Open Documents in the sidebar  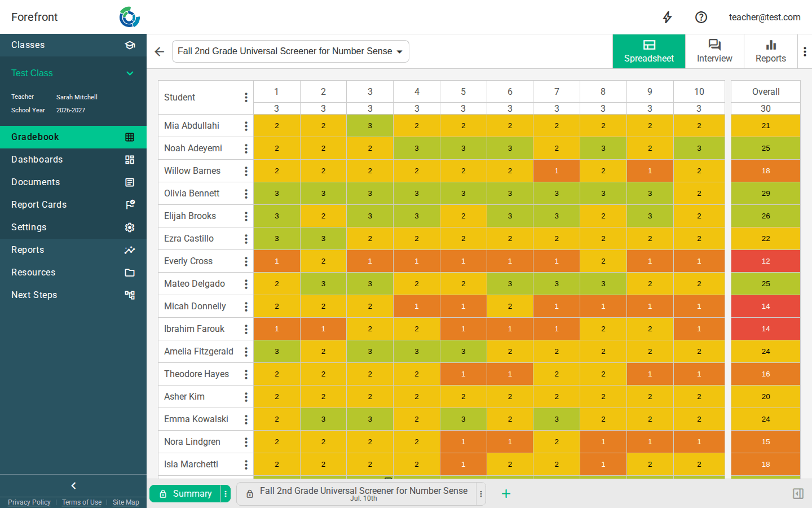pos(73,182)
